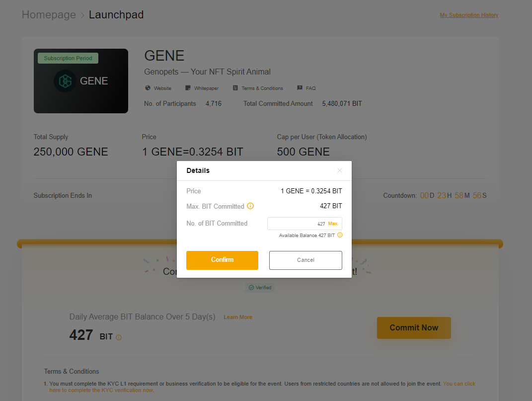Click the Whitepaper document icon

coord(188,88)
